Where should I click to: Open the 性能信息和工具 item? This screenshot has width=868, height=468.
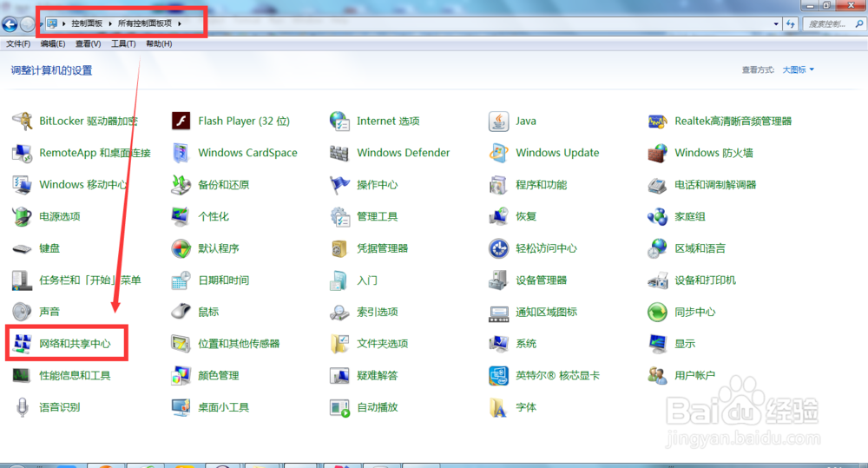coord(75,375)
